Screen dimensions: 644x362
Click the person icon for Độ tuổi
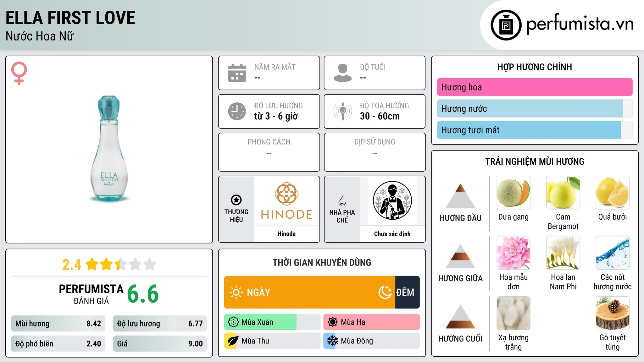pos(343,73)
